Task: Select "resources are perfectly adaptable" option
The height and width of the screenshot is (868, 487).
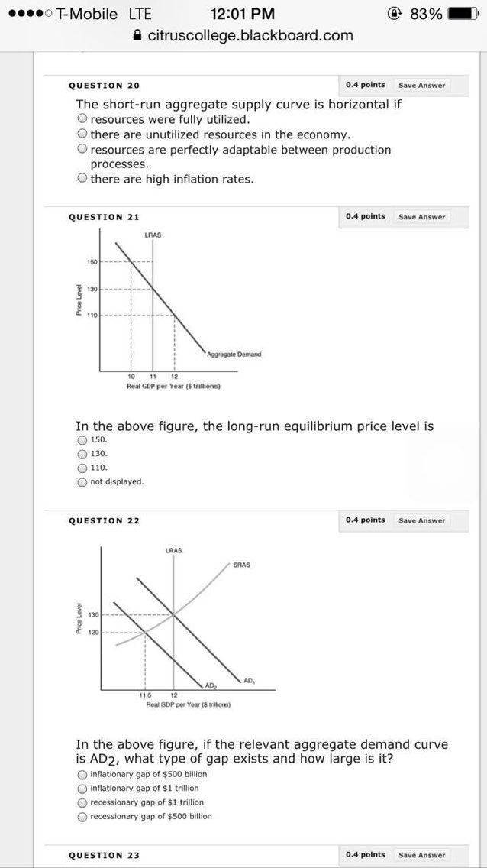Action: click(x=82, y=150)
